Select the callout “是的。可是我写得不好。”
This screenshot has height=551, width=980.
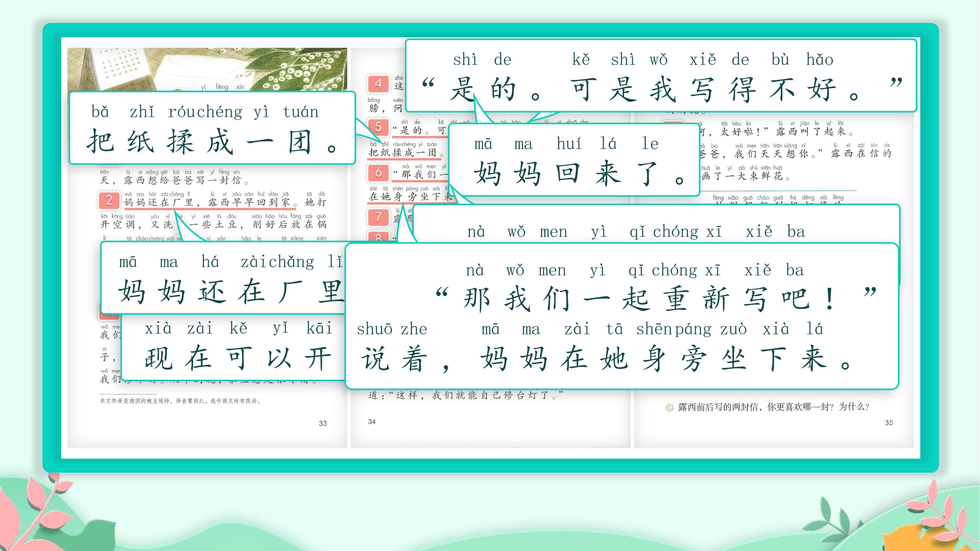(661, 76)
